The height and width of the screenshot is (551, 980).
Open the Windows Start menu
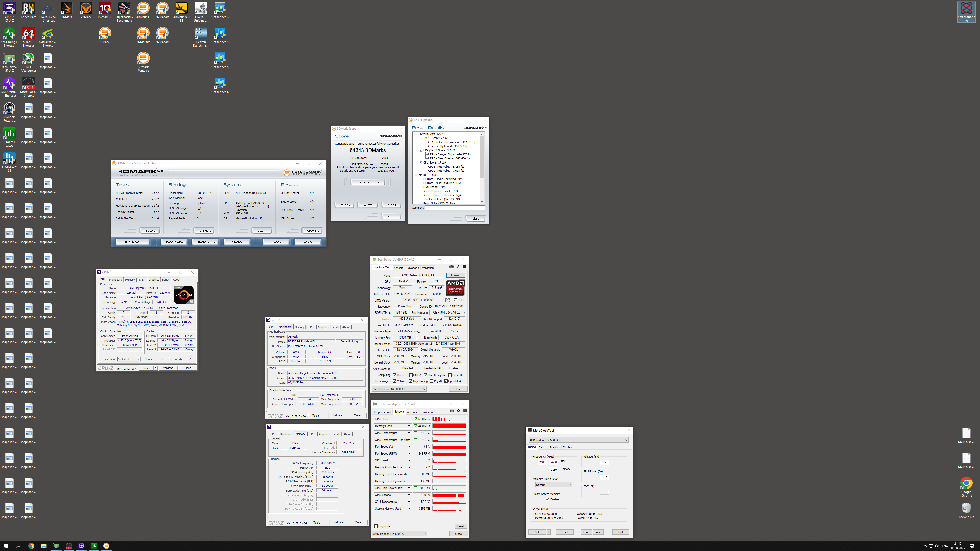[x=6, y=546]
